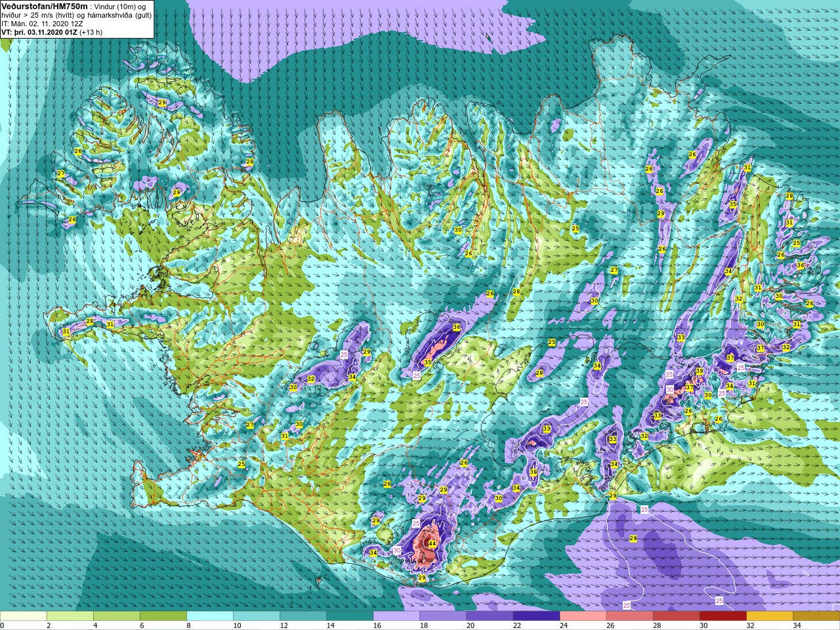Click the 'IT: Mán. 02. 11. 2020 12Z' line
Image resolution: width=840 pixels, height=630 pixels.
pyautogui.click(x=42, y=24)
